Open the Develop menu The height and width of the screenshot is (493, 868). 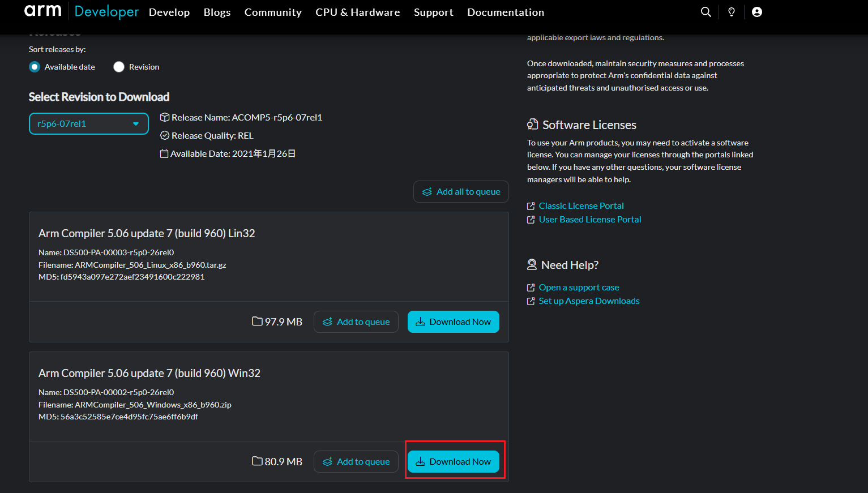tap(169, 12)
